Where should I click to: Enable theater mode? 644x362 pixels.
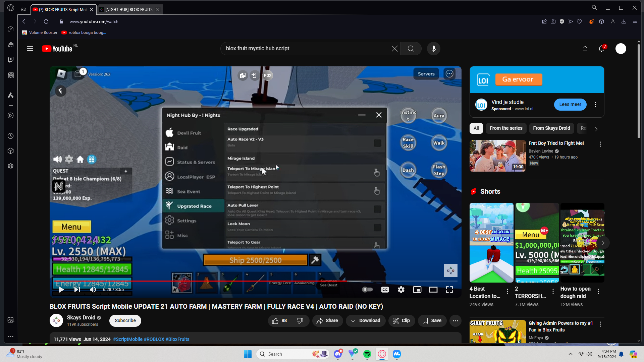point(433,290)
